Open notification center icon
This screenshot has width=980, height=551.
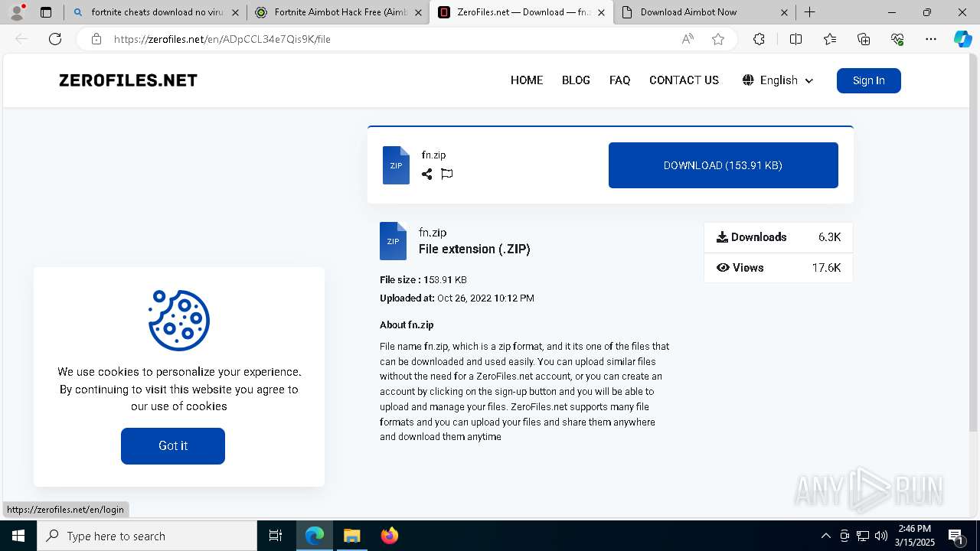[955, 536]
